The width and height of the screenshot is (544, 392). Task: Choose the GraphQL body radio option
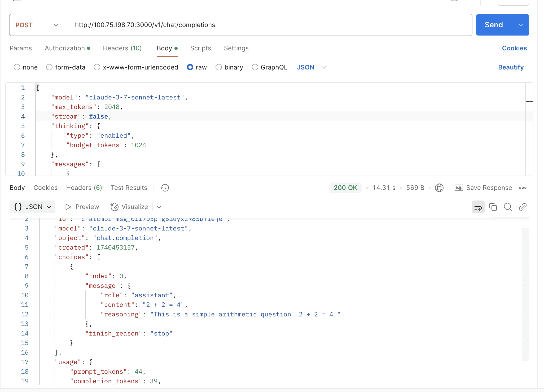pyautogui.click(x=255, y=67)
